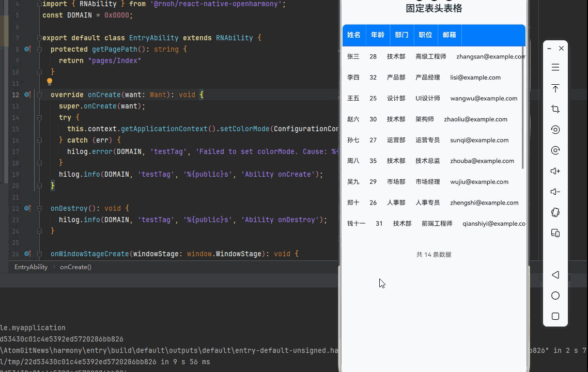Tap zhangsan@example.com email cell
Image resolution: width=588 pixels, height=372 pixels.
(x=490, y=57)
